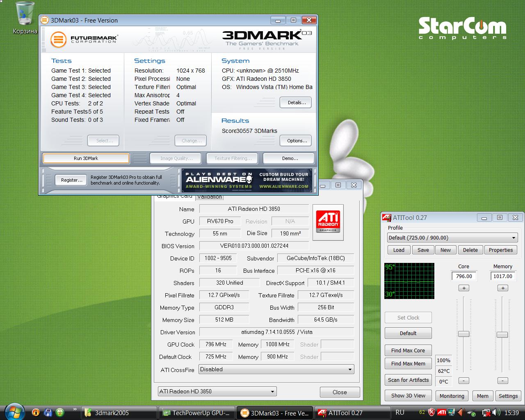Click the monitor display tray icon
The image size is (525, 420).
[x=452, y=413]
